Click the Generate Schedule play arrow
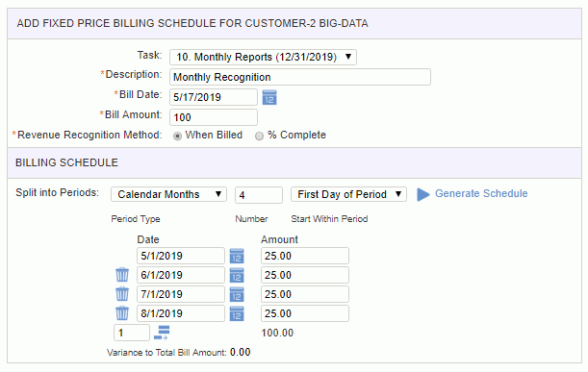The width and height of the screenshot is (588, 372). pos(423,194)
